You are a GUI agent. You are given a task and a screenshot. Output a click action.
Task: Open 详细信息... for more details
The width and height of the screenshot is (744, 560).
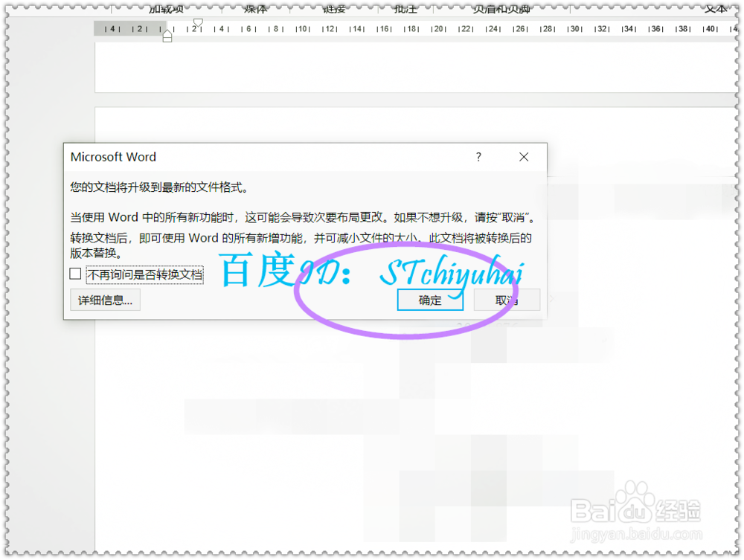point(106,300)
